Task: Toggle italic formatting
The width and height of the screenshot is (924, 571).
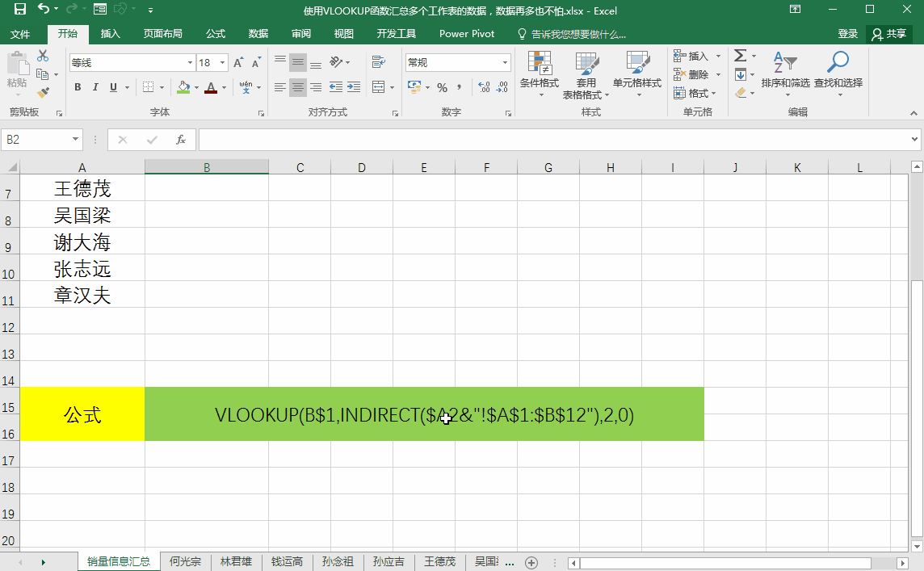Action: (95, 87)
